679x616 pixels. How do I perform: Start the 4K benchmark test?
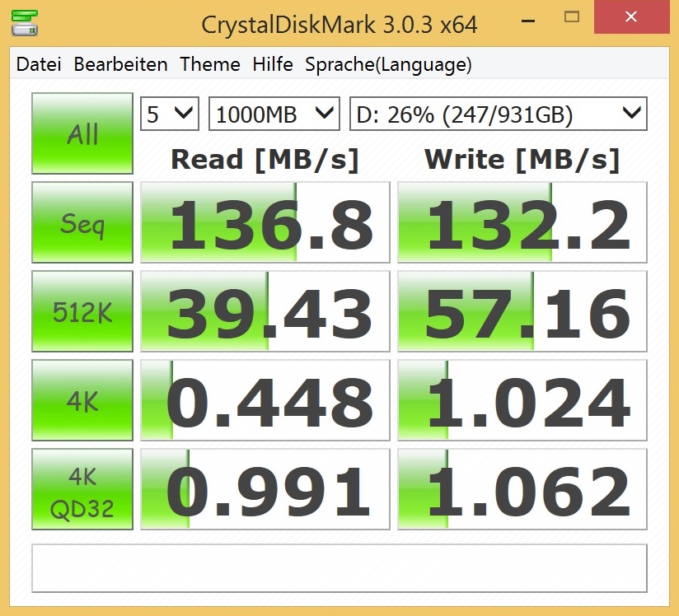82,400
